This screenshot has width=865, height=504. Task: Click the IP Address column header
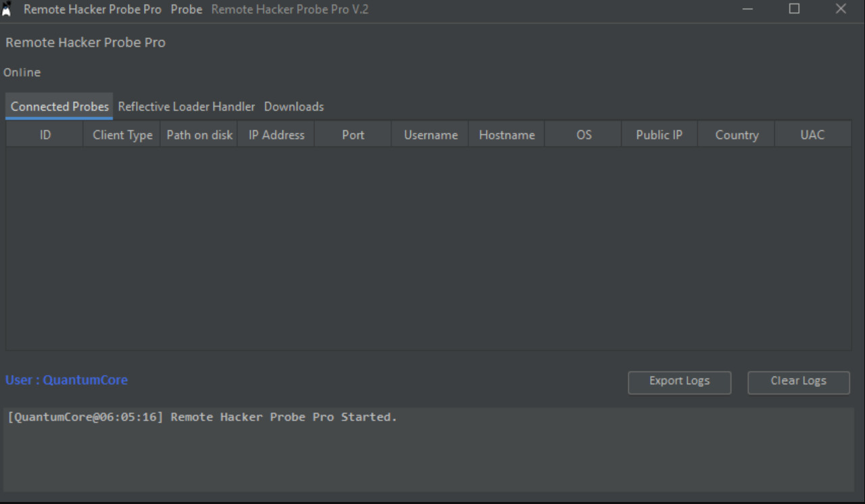[276, 134]
